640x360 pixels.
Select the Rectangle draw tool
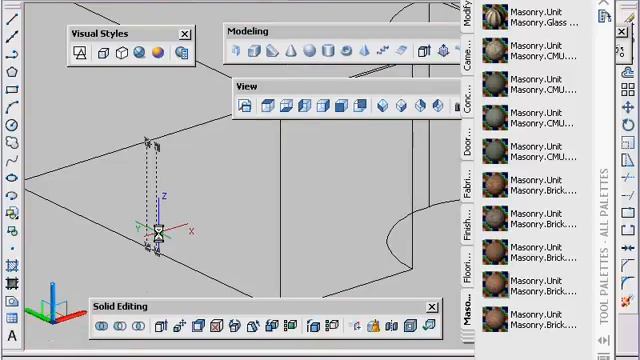[12, 90]
